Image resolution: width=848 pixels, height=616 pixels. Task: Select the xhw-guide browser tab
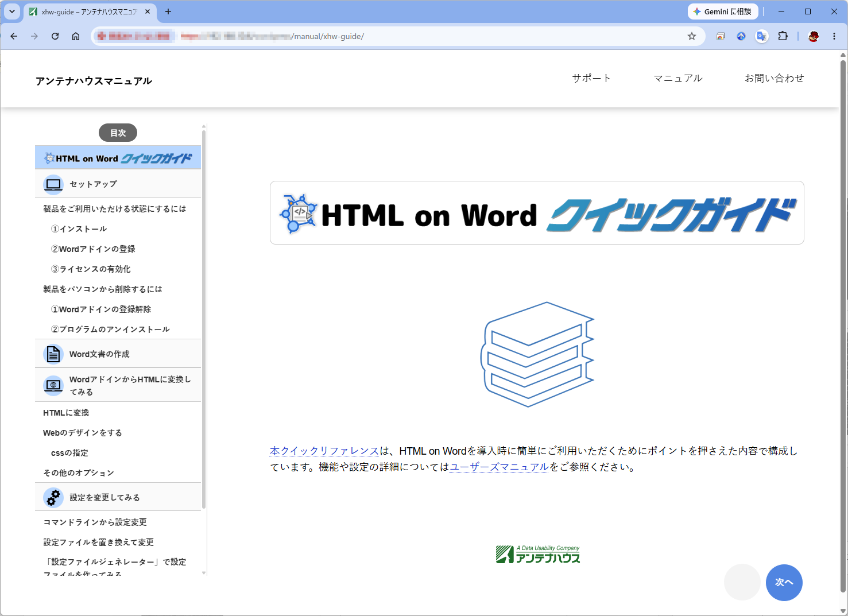[89, 11]
